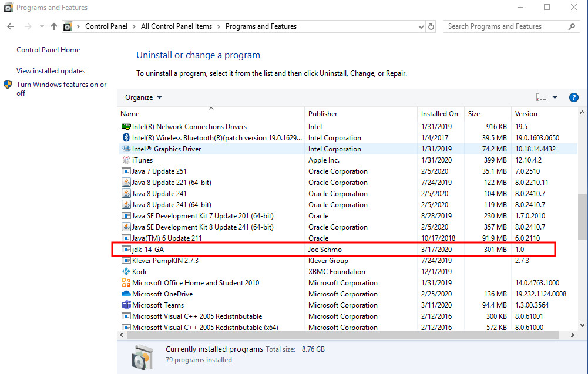This screenshot has width=588, height=374.
Task: Select the Java 8 Update 241 name text
Action: (x=159, y=194)
